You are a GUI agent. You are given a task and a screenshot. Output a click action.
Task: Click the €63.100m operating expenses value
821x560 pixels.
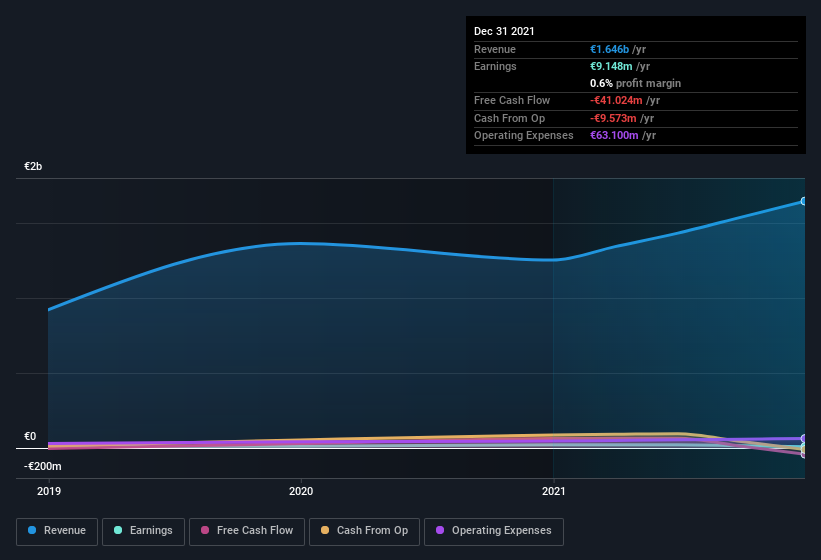(614, 136)
